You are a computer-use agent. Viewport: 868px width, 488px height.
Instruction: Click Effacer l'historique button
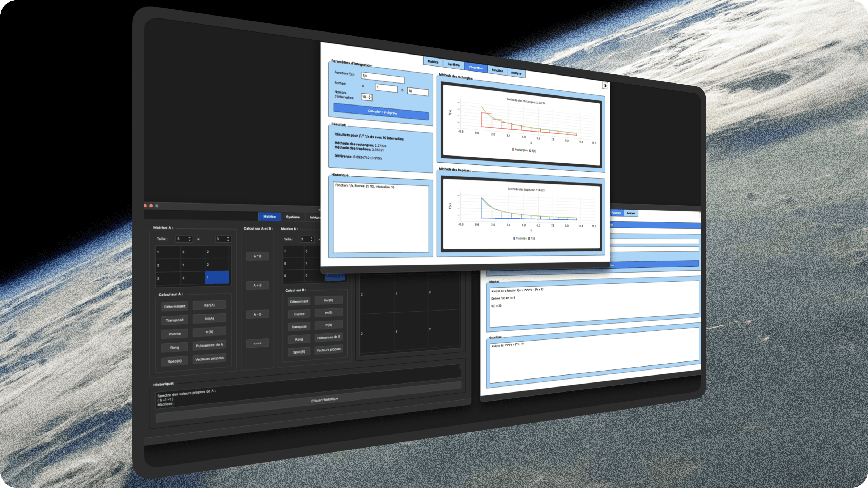[324, 399]
